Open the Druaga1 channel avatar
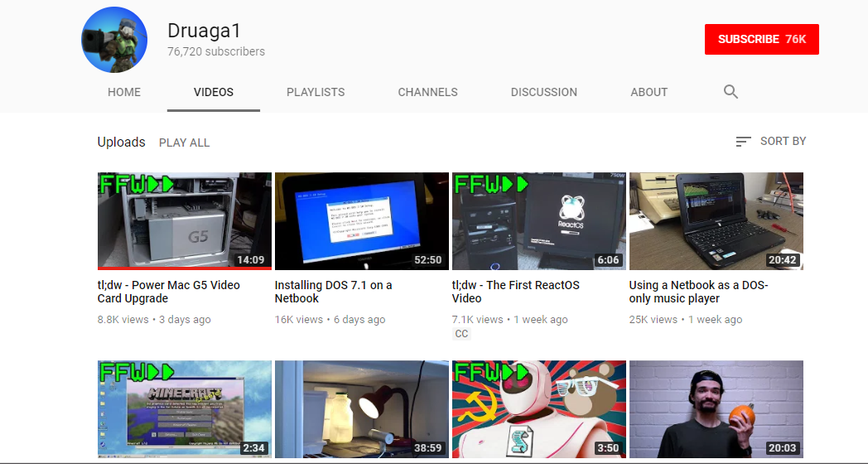The width and height of the screenshot is (868, 464). click(x=114, y=40)
